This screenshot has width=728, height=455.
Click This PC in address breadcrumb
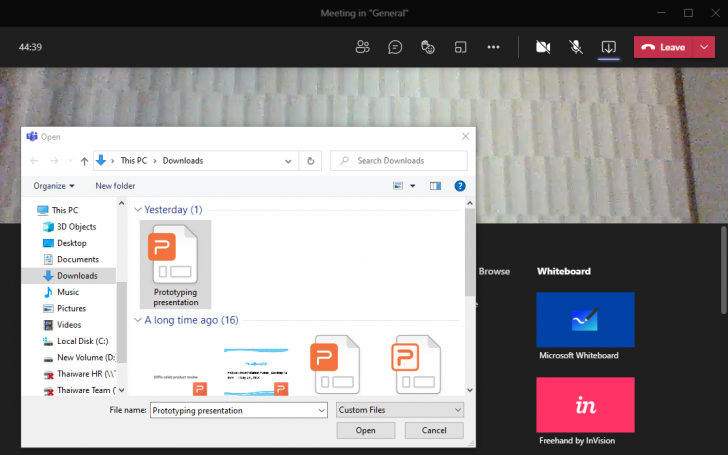click(x=134, y=161)
